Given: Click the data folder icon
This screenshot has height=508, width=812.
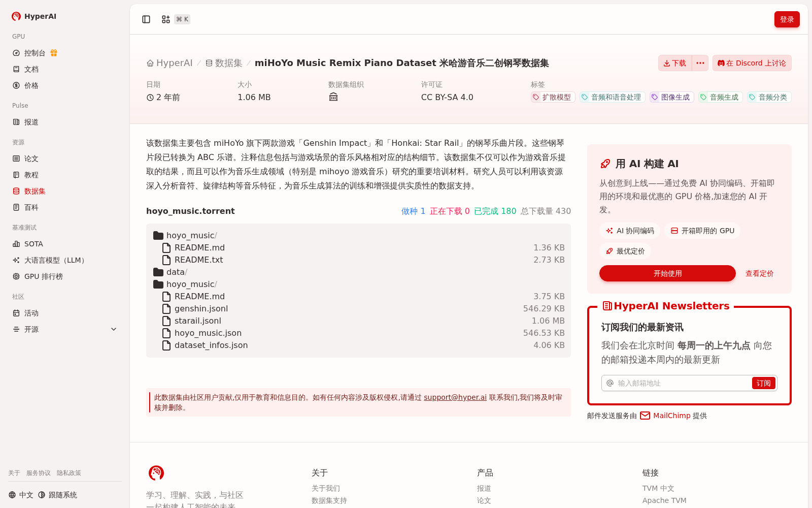Looking at the screenshot, I should (x=158, y=272).
